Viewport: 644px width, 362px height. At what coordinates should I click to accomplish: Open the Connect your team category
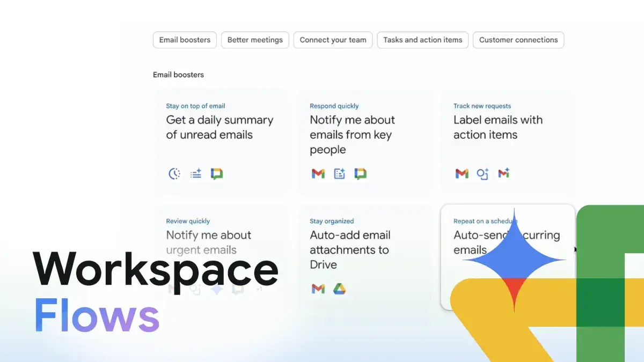333,40
